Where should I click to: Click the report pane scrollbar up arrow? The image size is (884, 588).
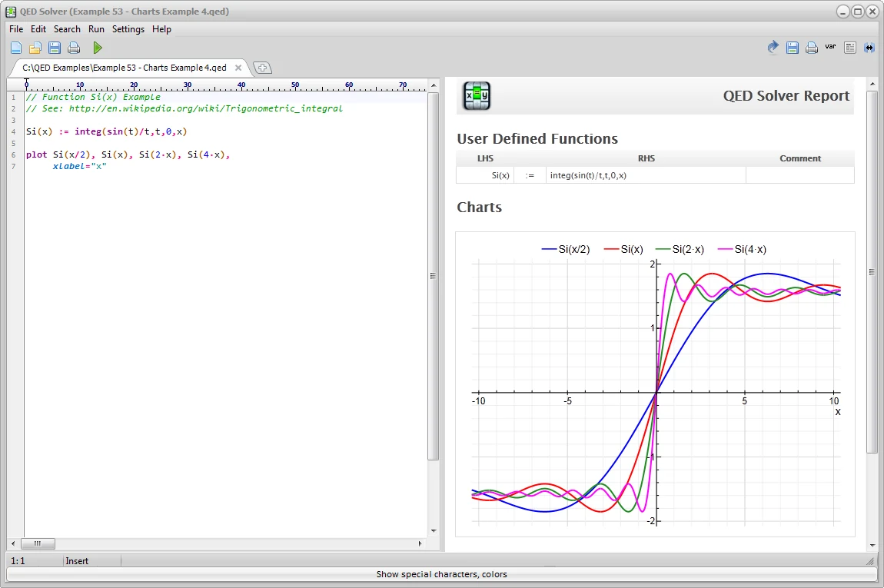click(x=872, y=84)
